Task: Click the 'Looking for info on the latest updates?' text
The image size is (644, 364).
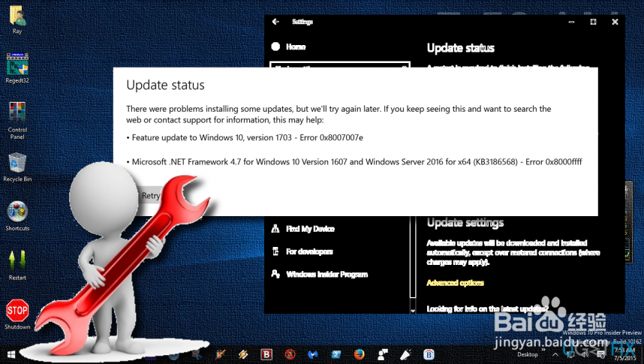Action: (488, 308)
